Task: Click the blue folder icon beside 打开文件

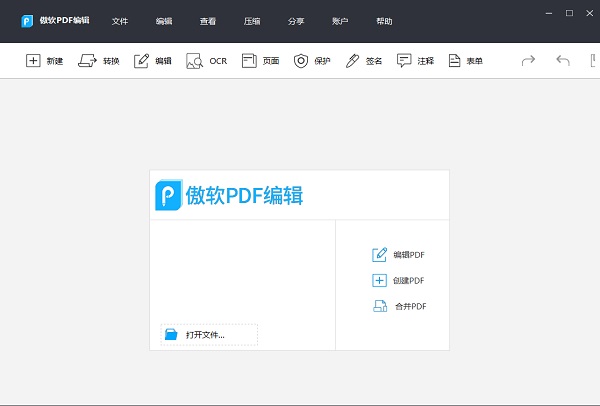Action: tap(171, 334)
